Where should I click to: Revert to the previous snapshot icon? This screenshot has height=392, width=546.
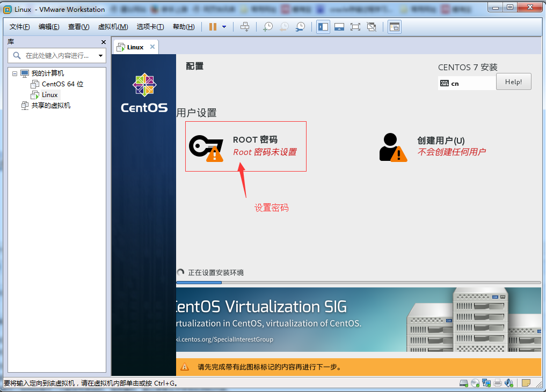[x=284, y=27]
